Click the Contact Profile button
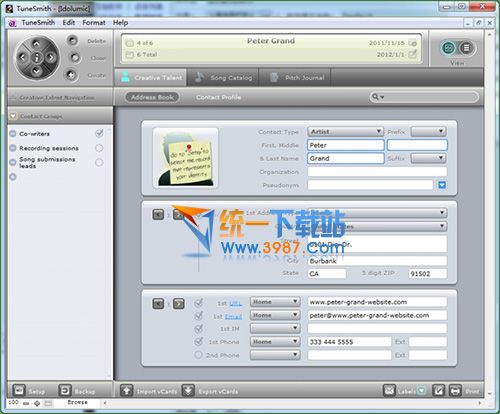Screen dimensions: 500x414 (x=218, y=97)
